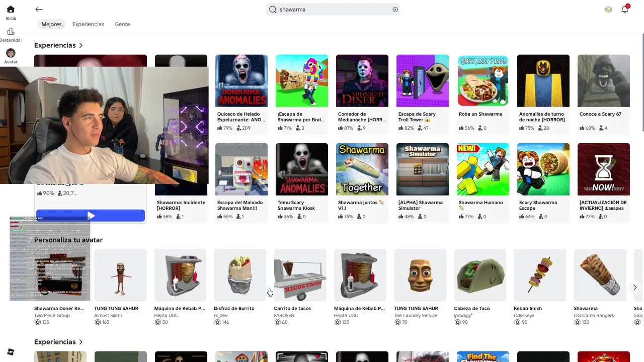Click the back arrow icon
Image resolution: width=644 pixels, height=362 pixels.
(x=39, y=10)
